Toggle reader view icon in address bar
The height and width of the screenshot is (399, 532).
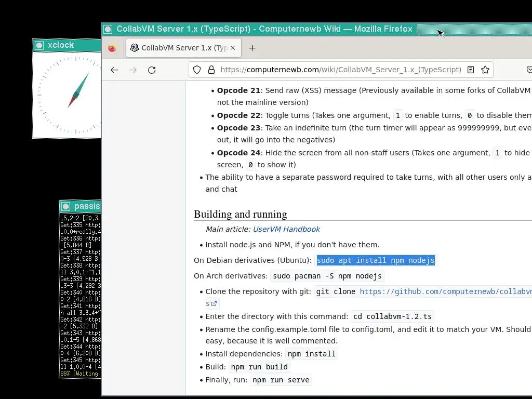coord(471,70)
